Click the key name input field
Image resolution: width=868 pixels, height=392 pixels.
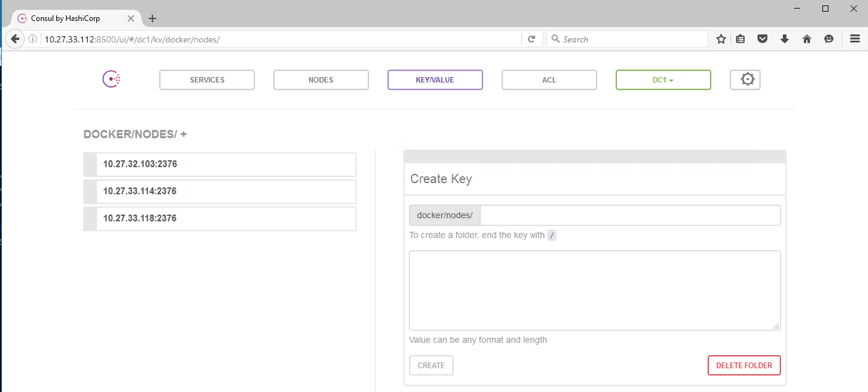pyautogui.click(x=630, y=215)
